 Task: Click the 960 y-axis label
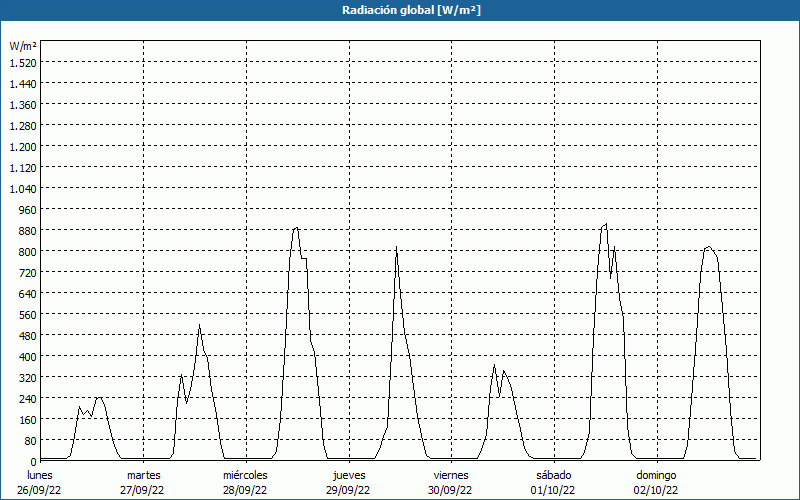28,210
